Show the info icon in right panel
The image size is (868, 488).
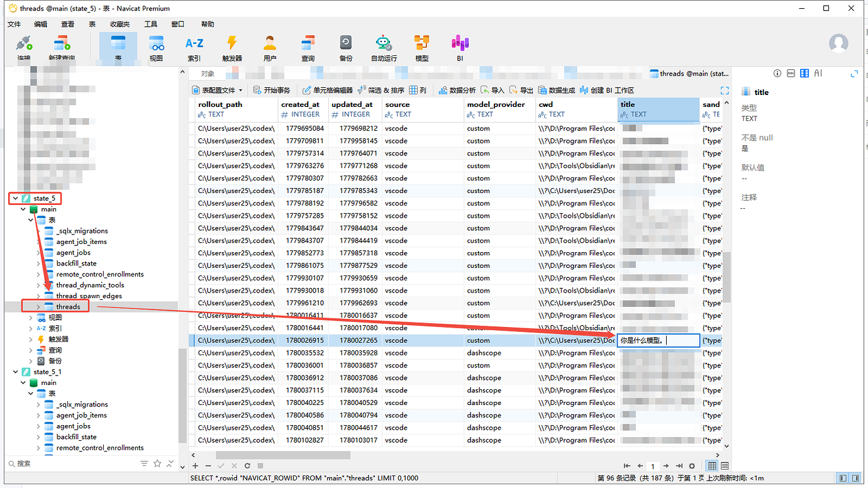pyautogui.click(x=777, y=74)
